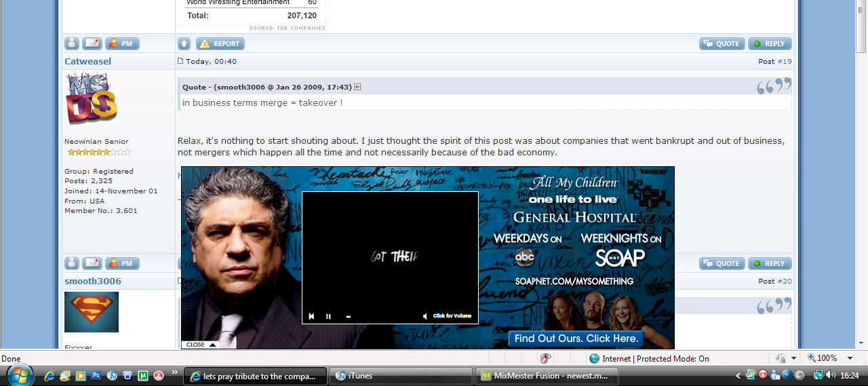Click the privacy report eye icon in status bar
This screenshot has width=868, height=386.
click(x=545, y=358)
